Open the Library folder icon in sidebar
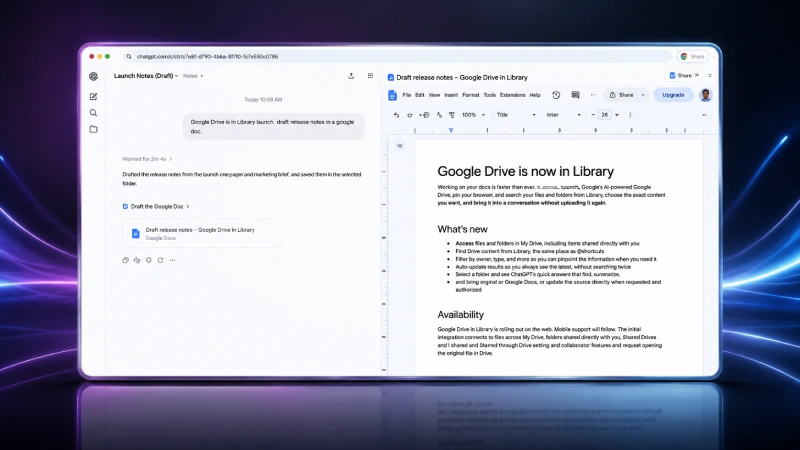 click(93, 129)
